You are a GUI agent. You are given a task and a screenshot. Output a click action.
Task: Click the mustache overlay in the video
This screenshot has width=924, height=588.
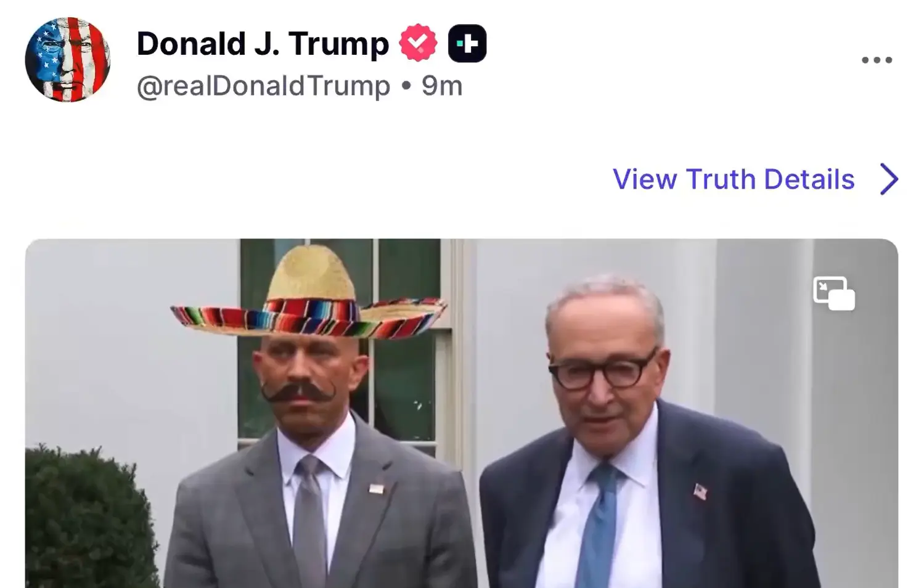298,392
